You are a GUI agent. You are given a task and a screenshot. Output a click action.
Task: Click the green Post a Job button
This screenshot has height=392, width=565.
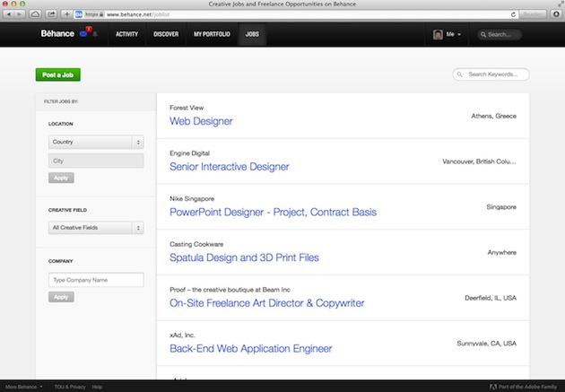pyautogui.click(x=58, y=74)
